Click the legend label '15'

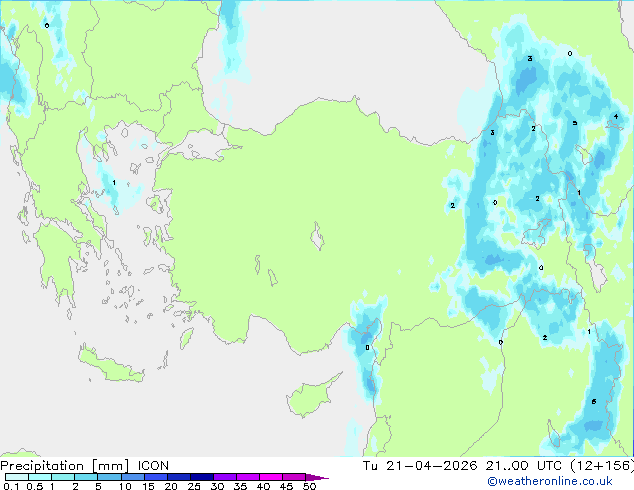148,486
